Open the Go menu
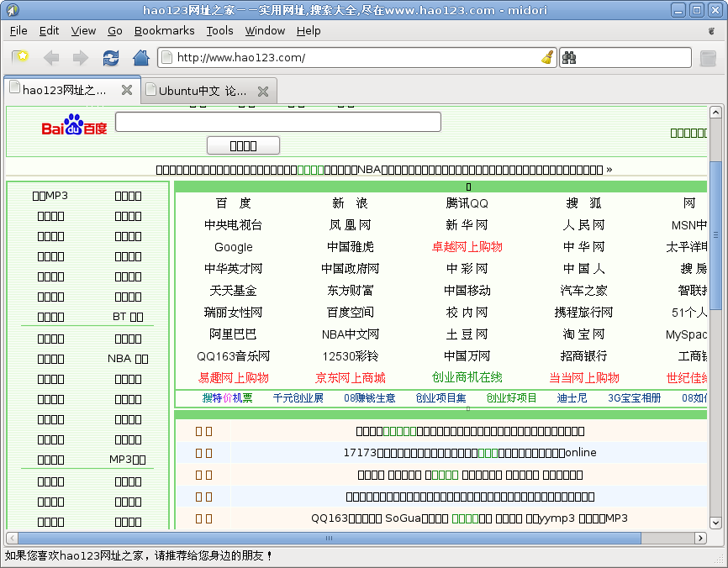 click(x=114, y=30)
